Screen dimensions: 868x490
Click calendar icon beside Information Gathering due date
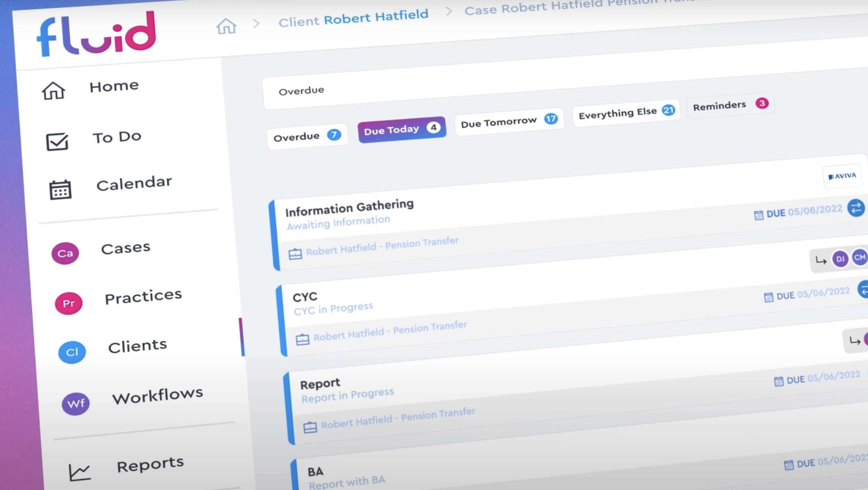[x=758, y=215]
